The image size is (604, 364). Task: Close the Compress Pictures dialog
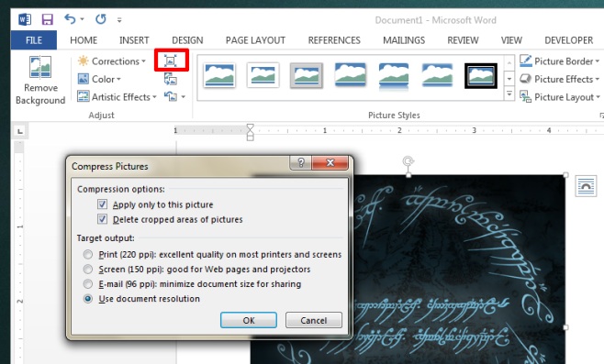click(330, 162)
